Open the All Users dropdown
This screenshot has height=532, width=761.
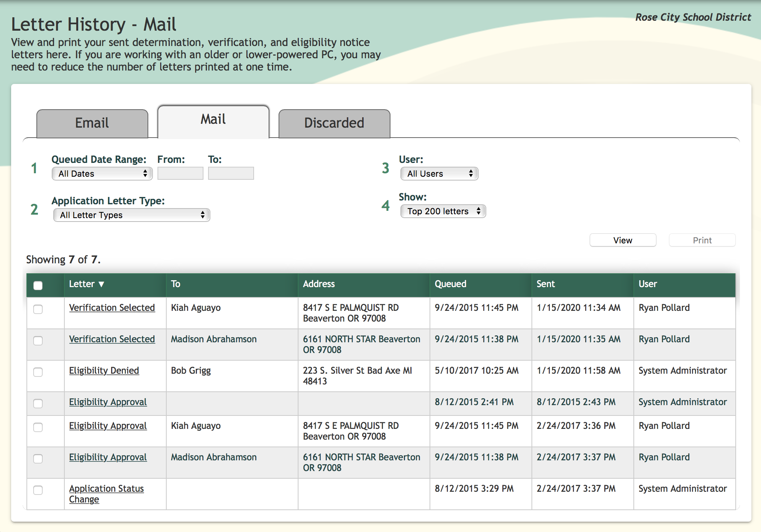pos(439,174)
